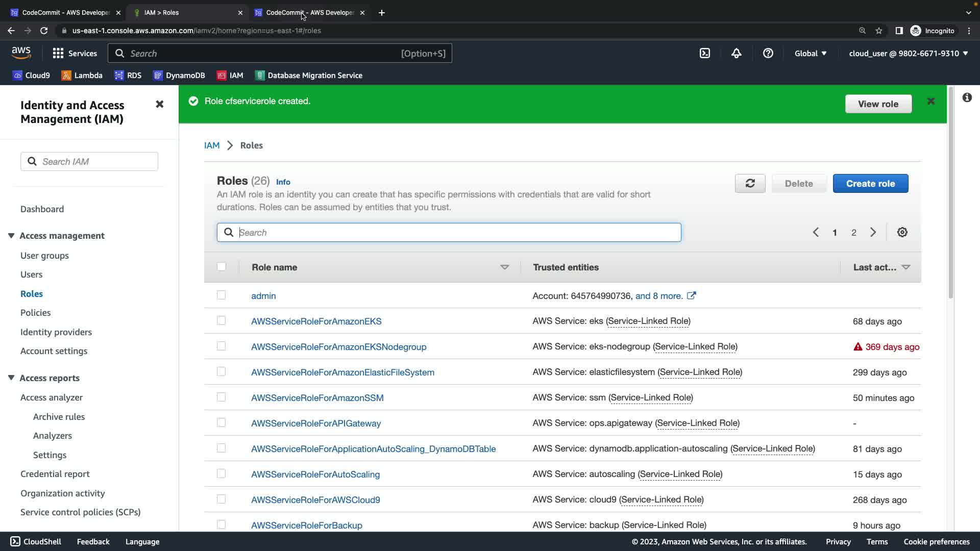Open the Policies page in sidebar

pos(35,313)
